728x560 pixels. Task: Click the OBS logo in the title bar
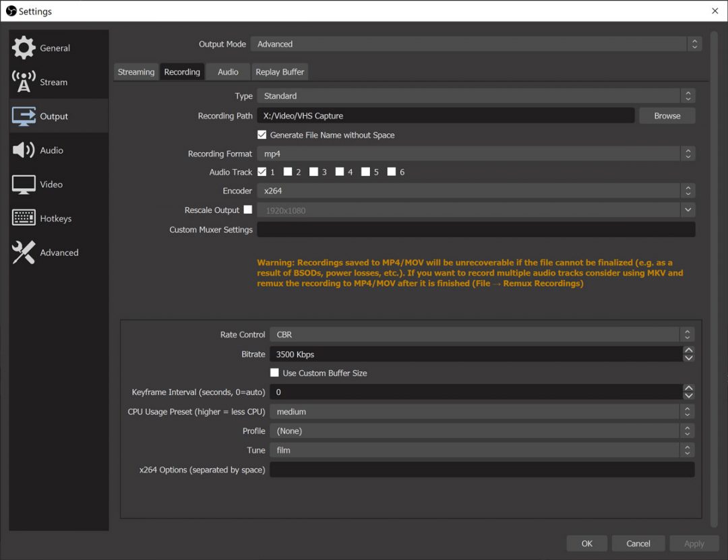(x=9, y=11)
